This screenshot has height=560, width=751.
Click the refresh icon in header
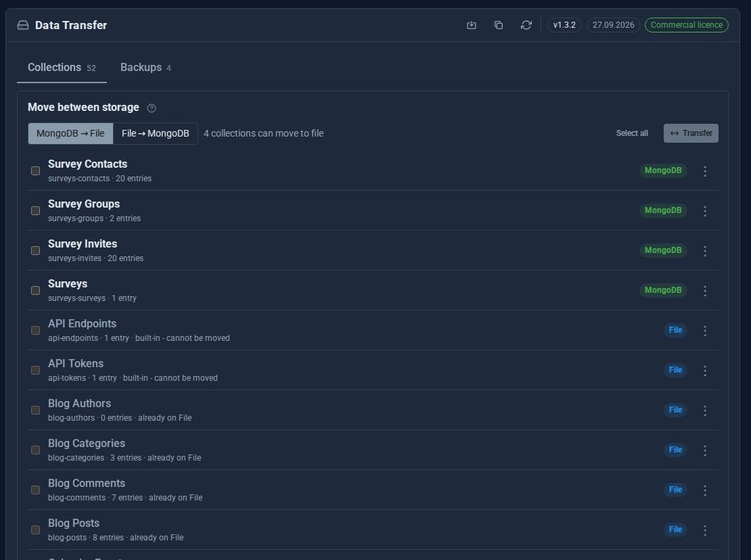pyautogui.click(x=526, y=25)
